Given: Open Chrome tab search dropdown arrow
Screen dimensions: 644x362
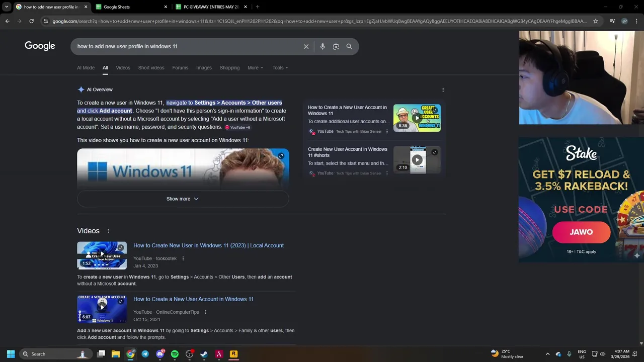Looking at the screenshot, I should [x=7, y=7].
